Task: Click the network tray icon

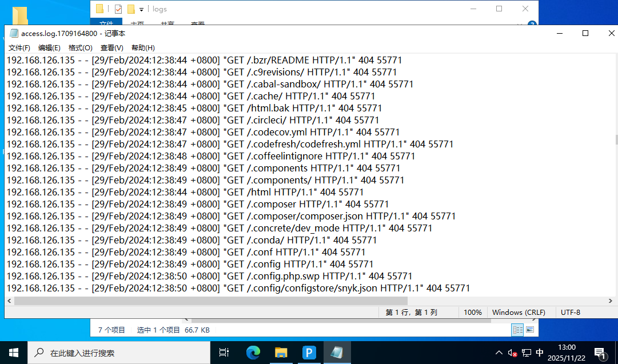Action: click(526, 353)
